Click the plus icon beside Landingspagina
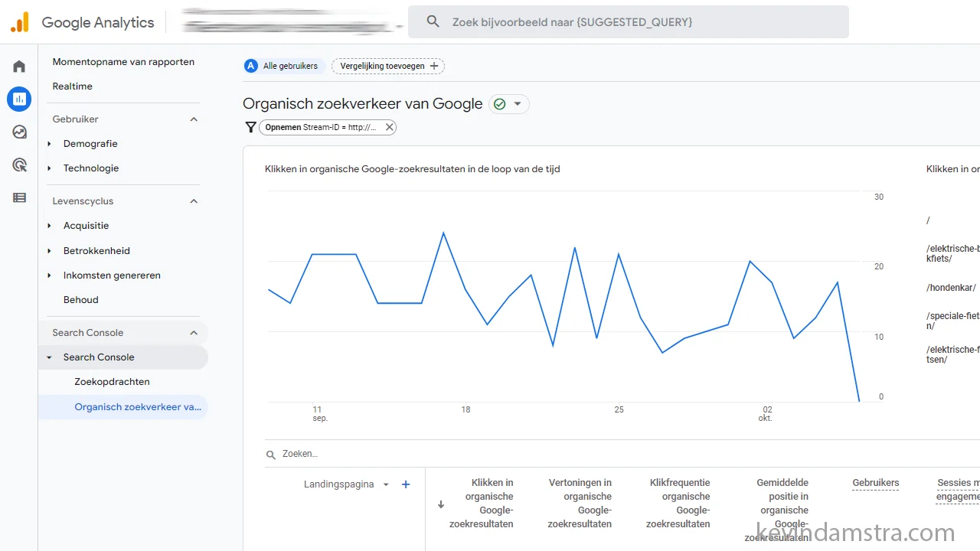The height and width of the screenshot is (551, 980). (406, 484)
